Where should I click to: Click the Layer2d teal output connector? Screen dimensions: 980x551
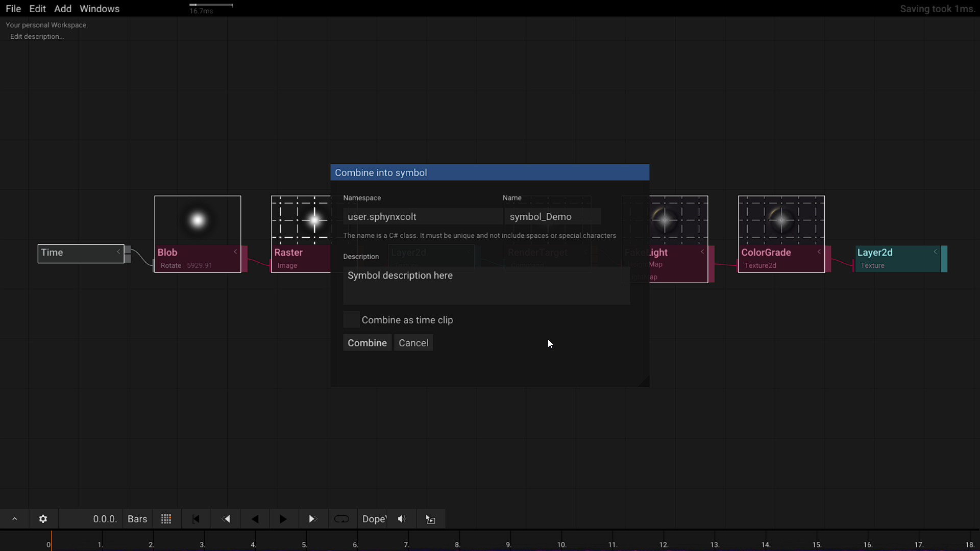click(944, 259)
